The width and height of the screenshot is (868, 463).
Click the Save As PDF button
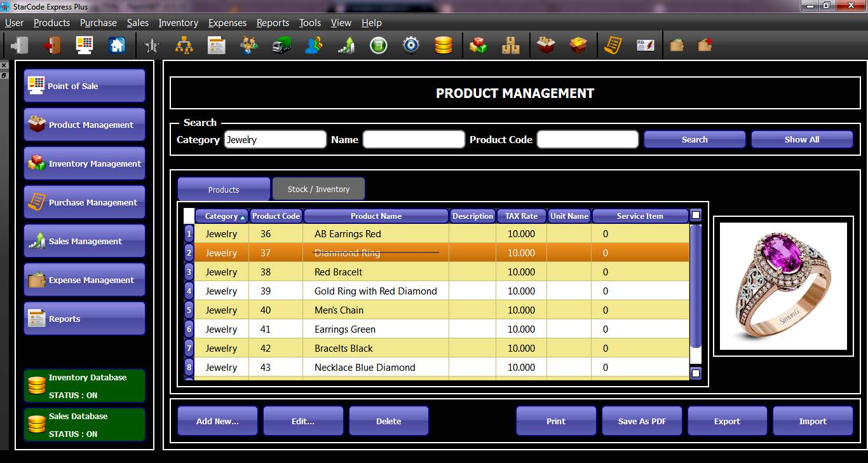pyautogui.click(x=642, y=421)
